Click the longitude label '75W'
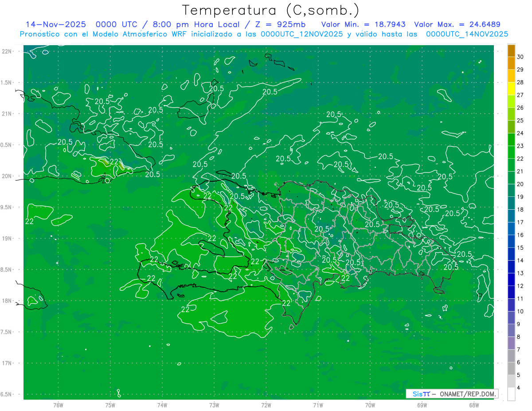Viewport: 532px width, 411px height. tap(110, 405)
